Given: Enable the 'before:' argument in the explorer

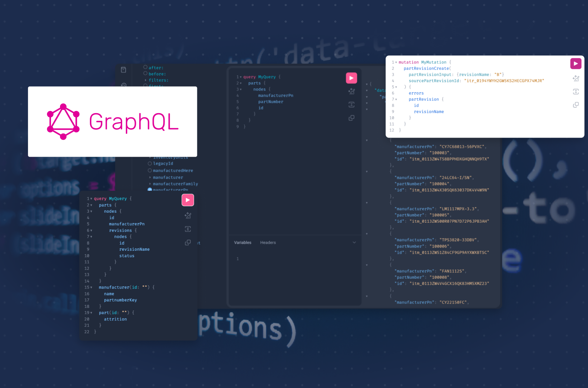Looking at the screenshot, I should point(145,73).
